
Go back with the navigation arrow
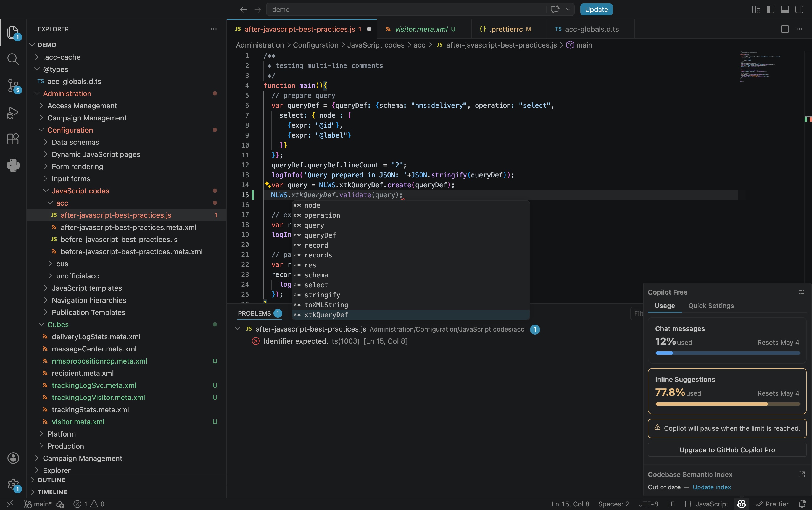click(x=243, y=9)
